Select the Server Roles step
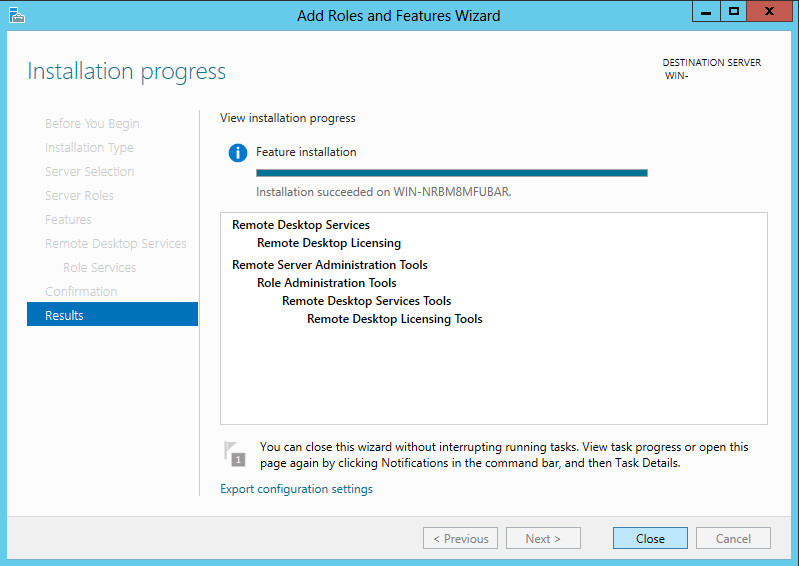Screen dimensions: 799x566 79,196
